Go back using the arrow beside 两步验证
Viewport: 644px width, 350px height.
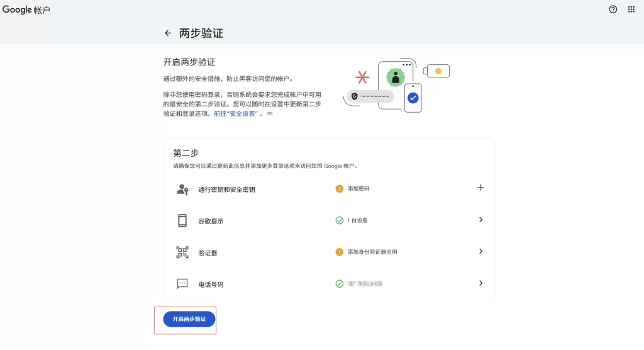click(x=167, y=33)
